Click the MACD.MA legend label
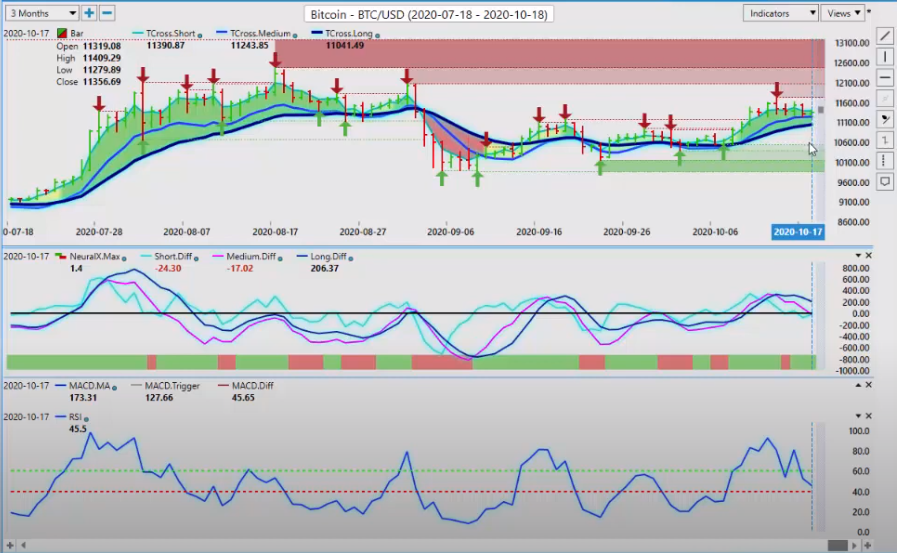This screenshot has width=897, height=553. coord(90,385)
